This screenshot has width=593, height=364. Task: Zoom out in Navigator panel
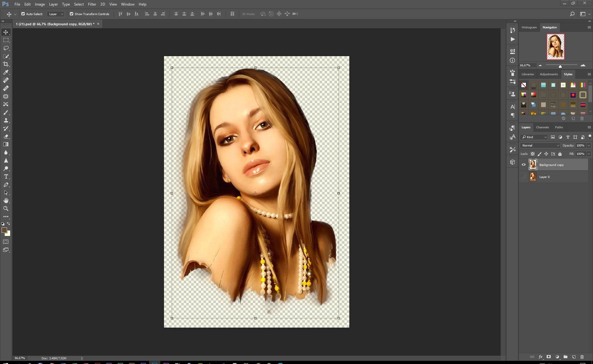pyautogui.click(x=540, y=65)
